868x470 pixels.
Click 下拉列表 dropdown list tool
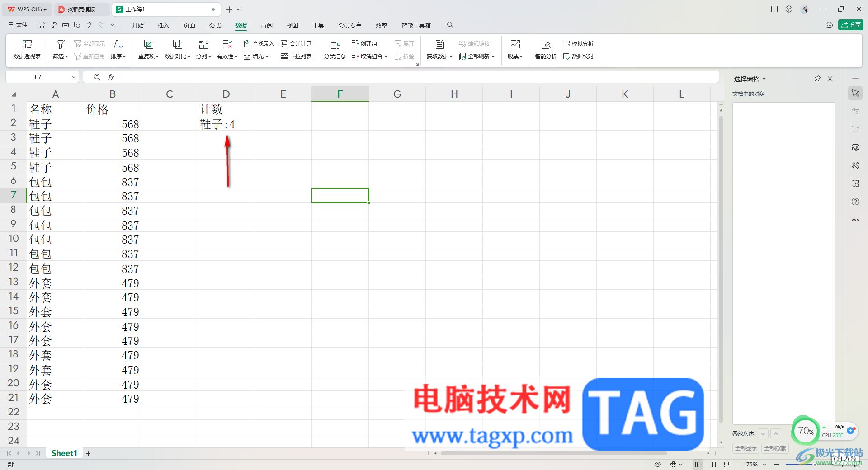(x=296, y=56)
